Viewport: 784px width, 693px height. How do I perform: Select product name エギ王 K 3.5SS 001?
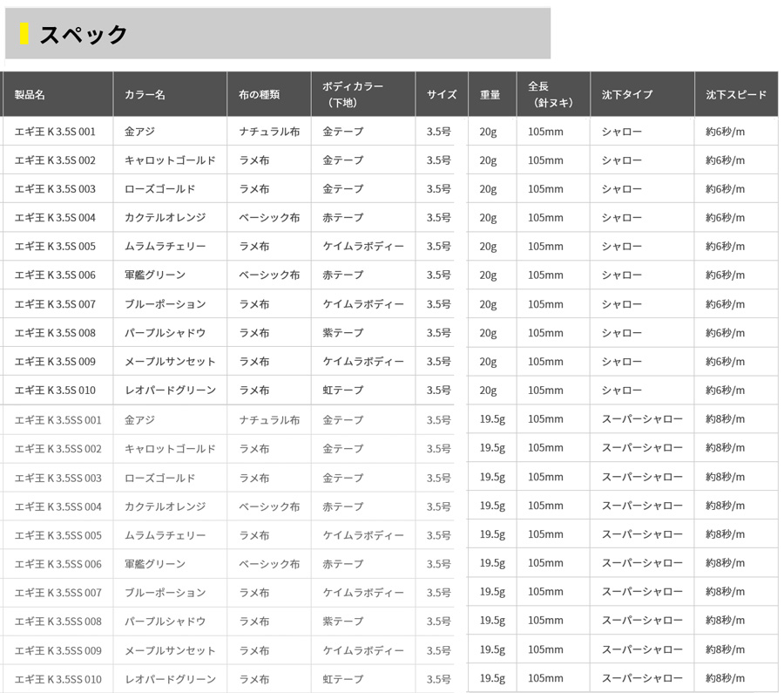click(58, 420)
